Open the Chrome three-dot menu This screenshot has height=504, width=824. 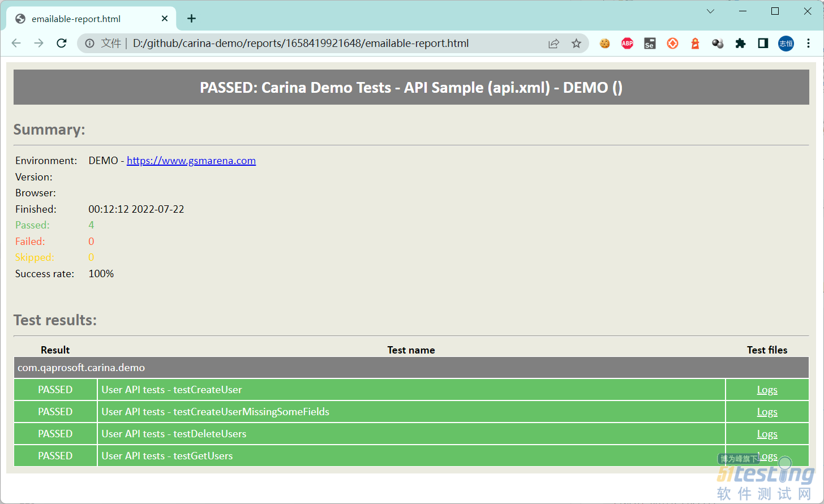click(808, 43)
